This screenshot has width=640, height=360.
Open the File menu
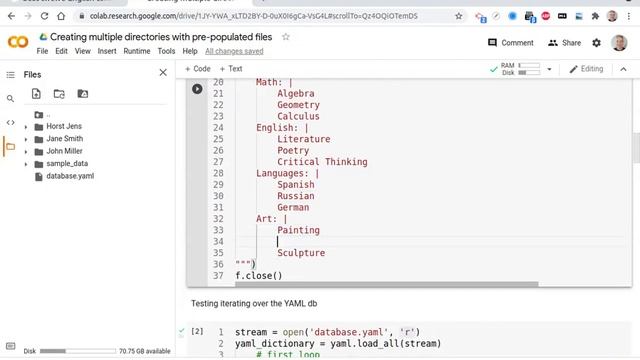click(42, 51)
